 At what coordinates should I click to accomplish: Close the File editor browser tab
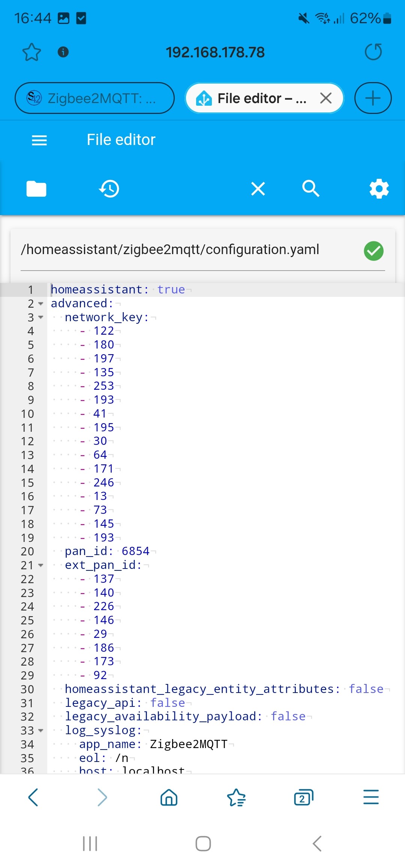pyautogui.click(x=326, y=98)
